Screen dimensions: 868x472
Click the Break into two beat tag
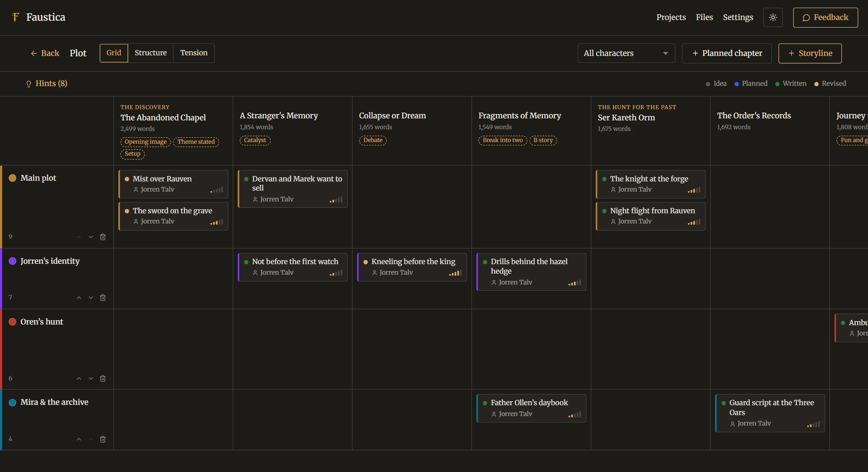(502, 140)
